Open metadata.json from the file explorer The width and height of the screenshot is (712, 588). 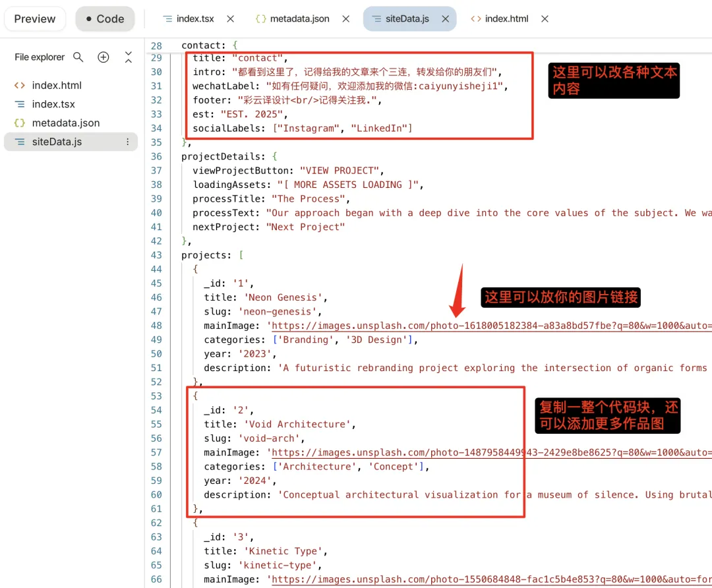click(66, 123)
